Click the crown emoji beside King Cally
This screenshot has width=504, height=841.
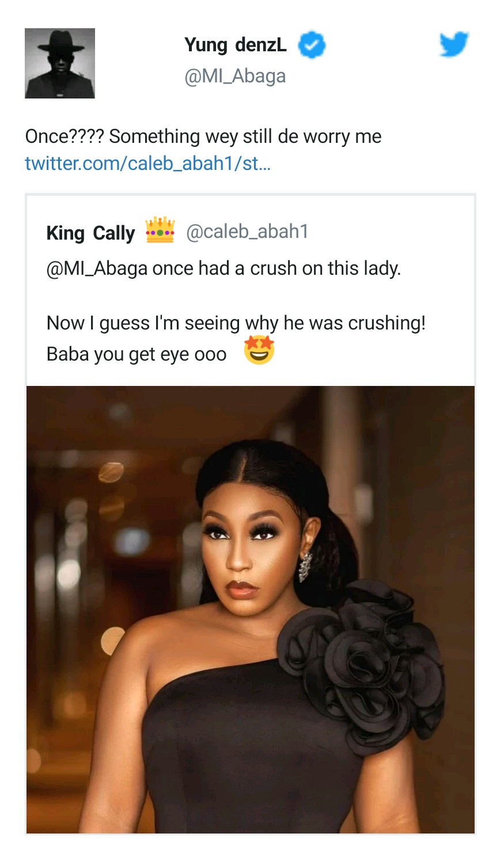click(x=160, y=230)
